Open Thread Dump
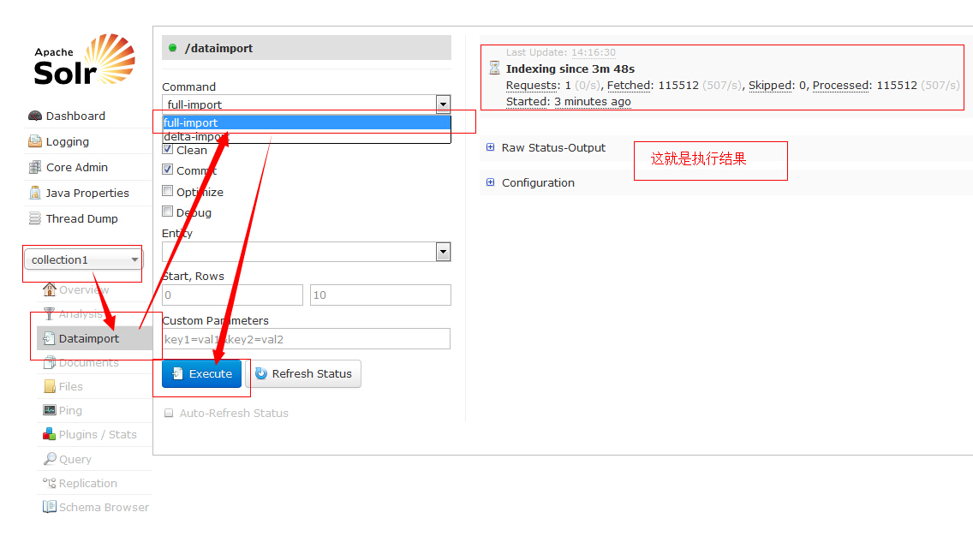Screen dimensions: 973x560 (82, 218)
